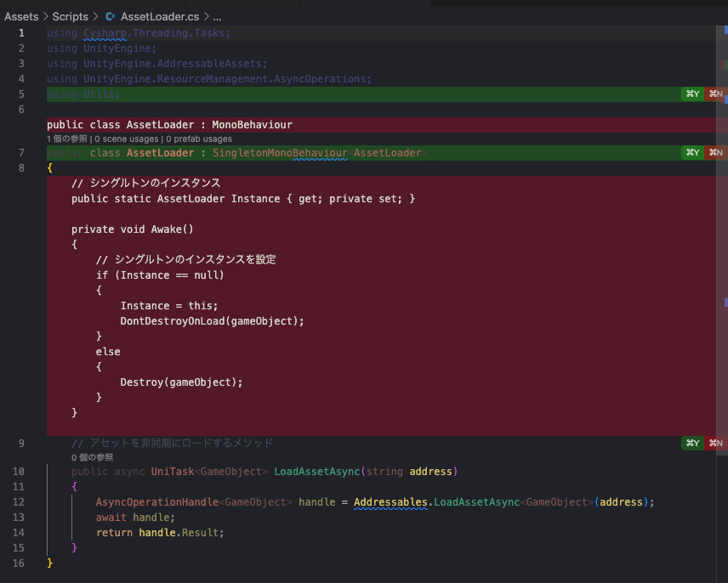Reject the SingletonMonoBehaviour class change with ⌘N
Image resolution: width=728 pixels, height=583 pixels.
[x=715, y=153]
